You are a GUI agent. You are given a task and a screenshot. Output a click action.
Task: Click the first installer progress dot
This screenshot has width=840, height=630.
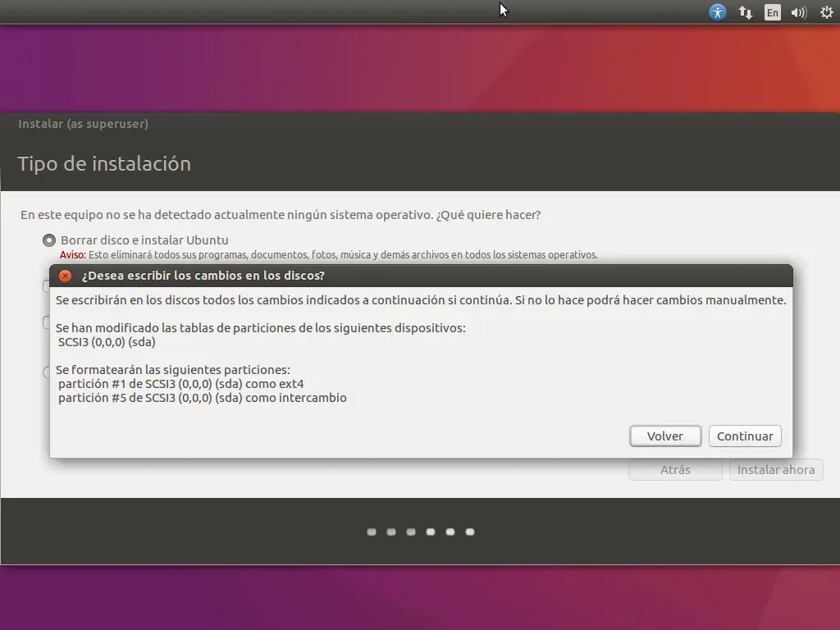372,532
